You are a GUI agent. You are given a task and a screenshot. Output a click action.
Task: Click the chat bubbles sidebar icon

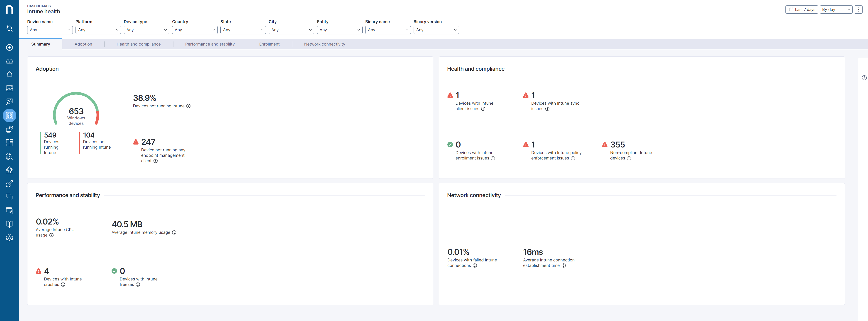click(x=10, y=197)
